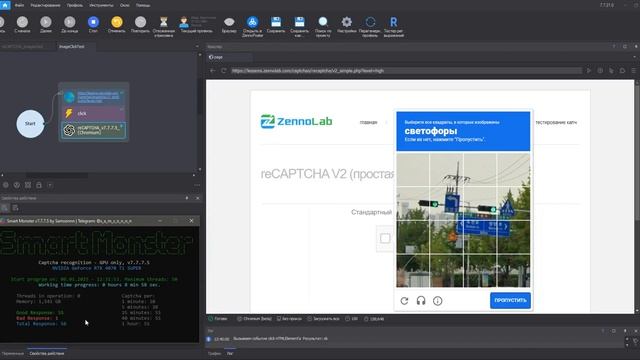Open the Window (Окно) menu

(124, 5)
